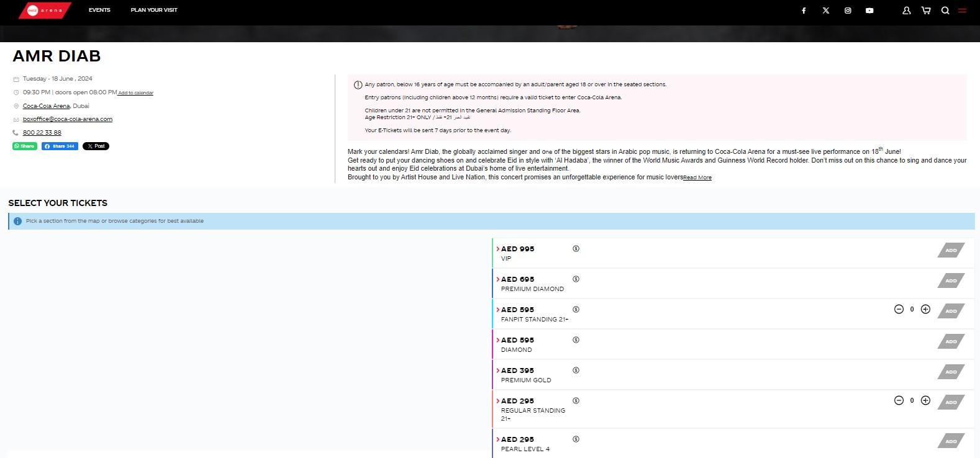Share the event via WhatsApp Share button
The width and height of the screenshot is (980, 458).
point(25,146)
